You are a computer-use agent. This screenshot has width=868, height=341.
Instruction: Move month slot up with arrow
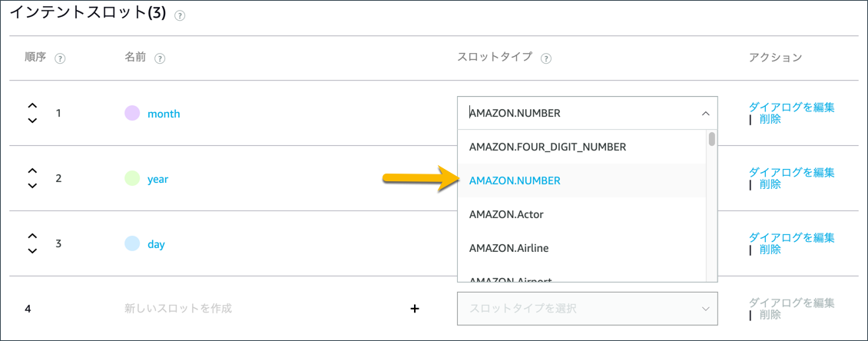coord(32,107)
